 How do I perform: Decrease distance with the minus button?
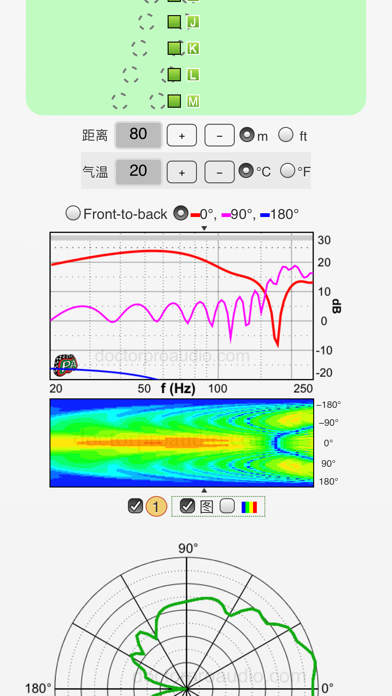tap(219, 135)
